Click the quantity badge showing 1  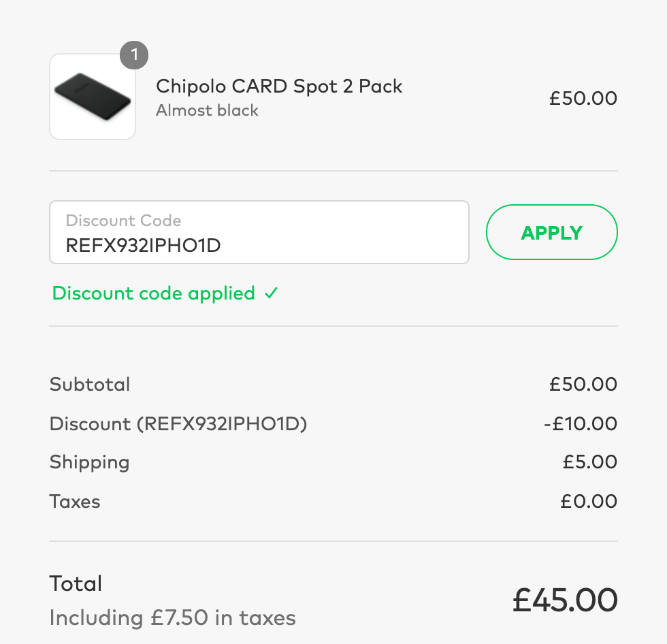click(x=134, y=55)
